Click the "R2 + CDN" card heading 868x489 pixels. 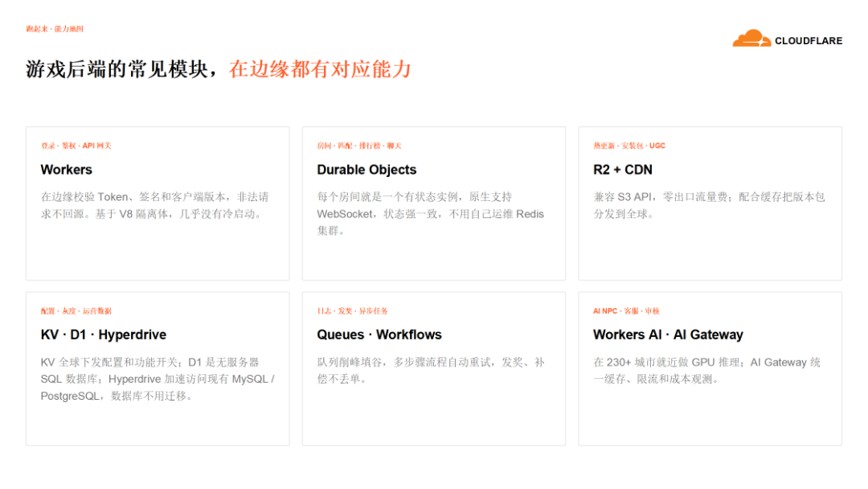pos(623,170)
